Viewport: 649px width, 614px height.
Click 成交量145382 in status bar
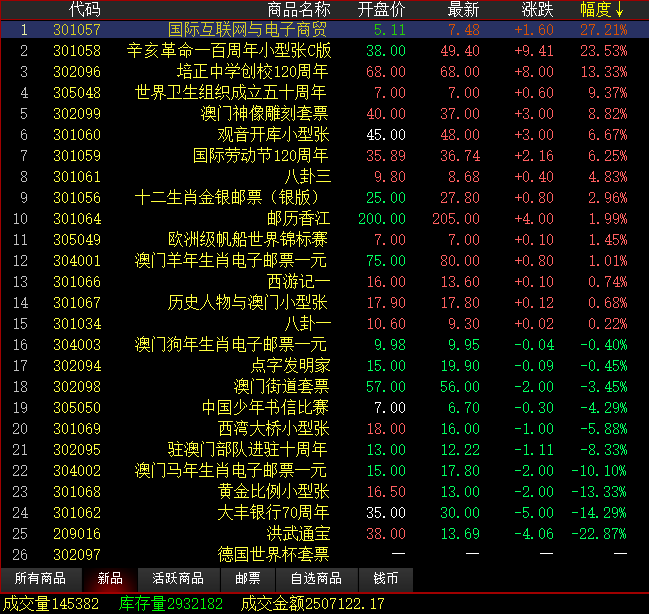(x=51, y=604)
